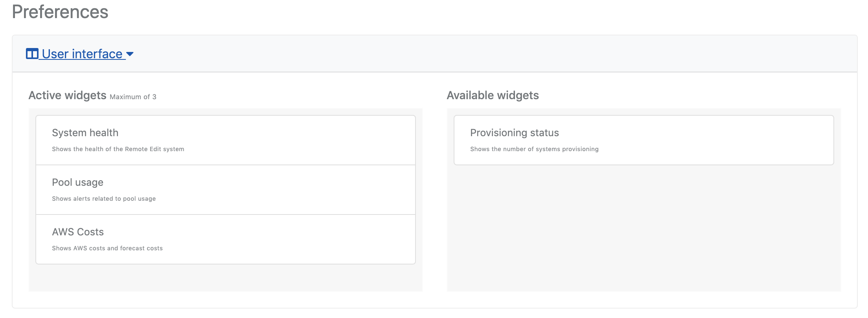Click empty space in Available widgets zone
The width and height of the screenshot is (868, 318).
pyautogui.click(x=644, y=228)
